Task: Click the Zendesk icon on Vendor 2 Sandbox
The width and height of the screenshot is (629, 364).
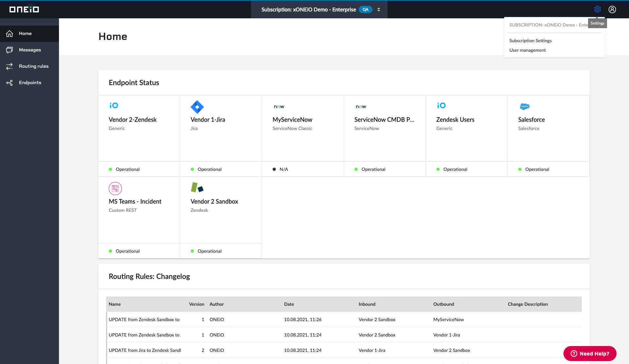Action: 197,188
